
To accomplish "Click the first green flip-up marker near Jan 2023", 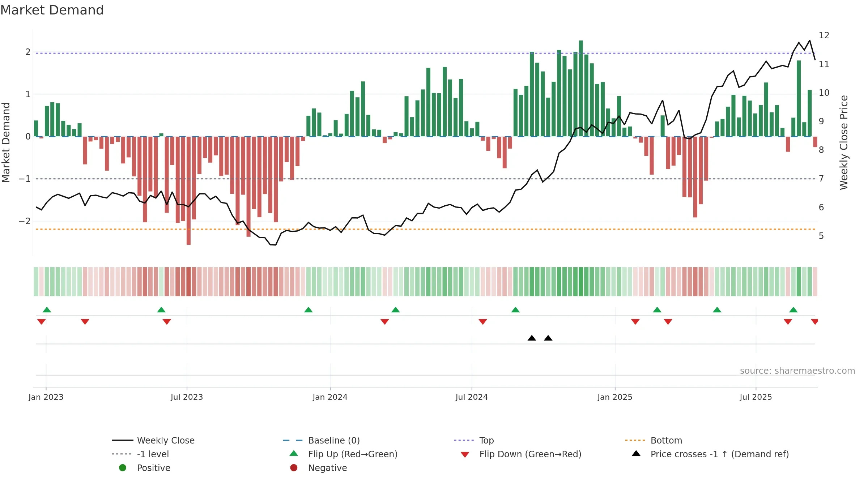I will (x=47, y=310).
